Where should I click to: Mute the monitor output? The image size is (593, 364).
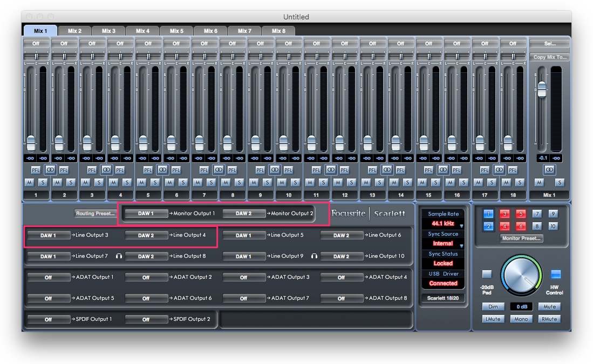549,306
